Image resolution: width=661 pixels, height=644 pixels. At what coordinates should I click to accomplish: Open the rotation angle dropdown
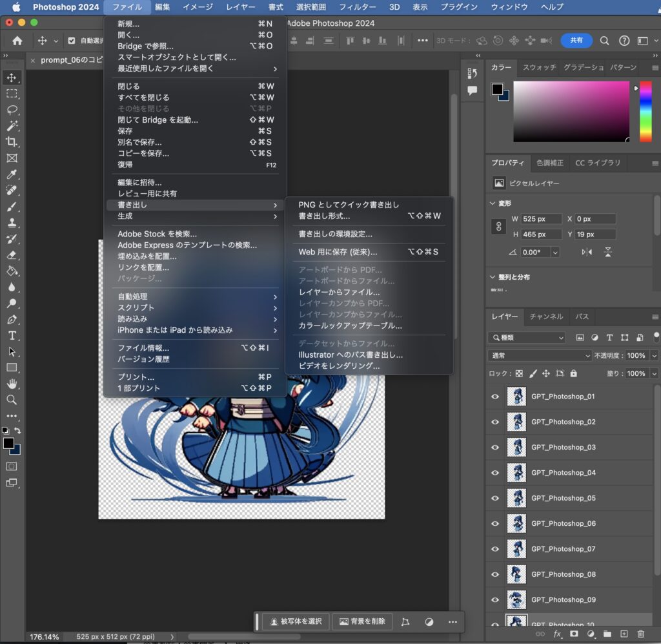555,252
